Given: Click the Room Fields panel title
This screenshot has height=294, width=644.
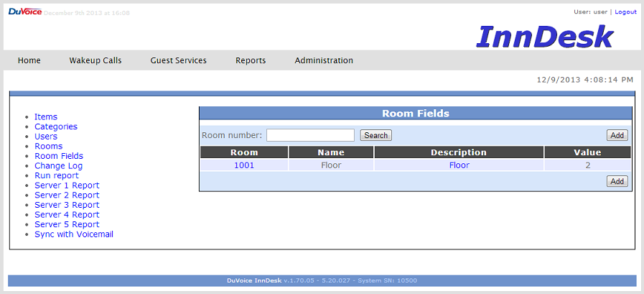Looking at the screenshot, I should click(416, 113).
